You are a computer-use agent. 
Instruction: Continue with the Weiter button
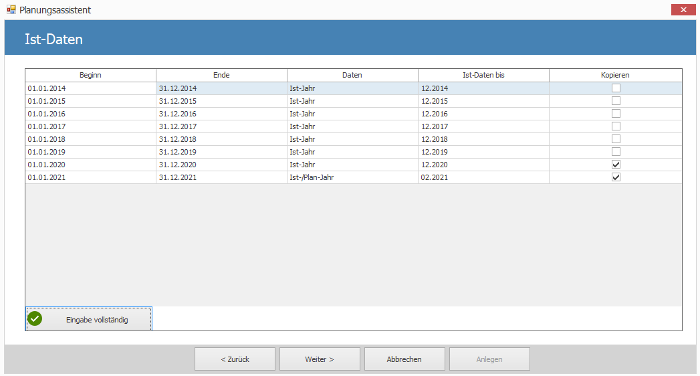pos(320,359)
